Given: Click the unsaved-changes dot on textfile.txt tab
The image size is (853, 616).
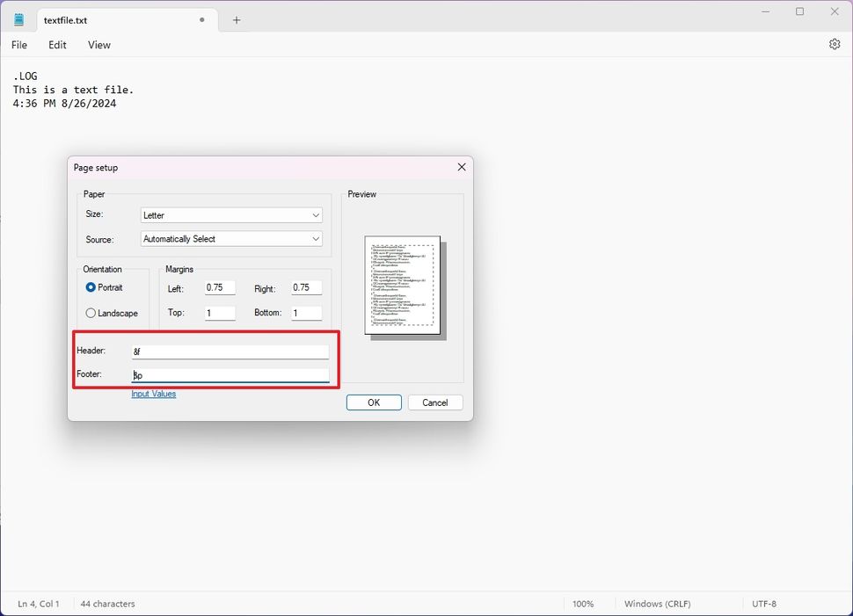Looking at the screenshot, I should coord(200,19).
